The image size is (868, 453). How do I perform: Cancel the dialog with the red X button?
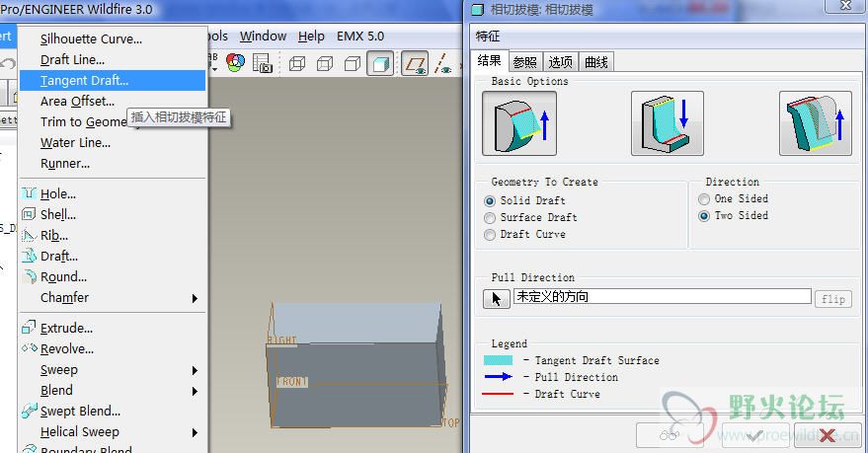pos(828,435)
